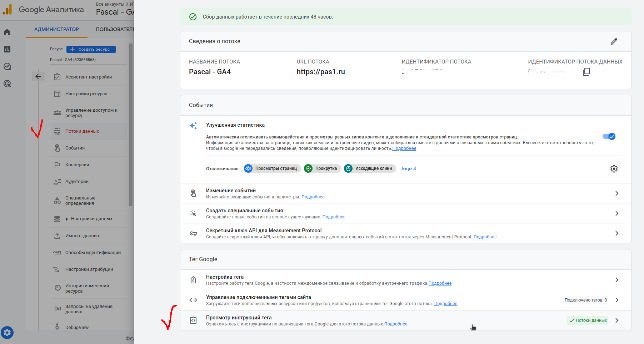Click Создать ресурс button
This screenshot has height=344, width=644.
tap(91, 49)
